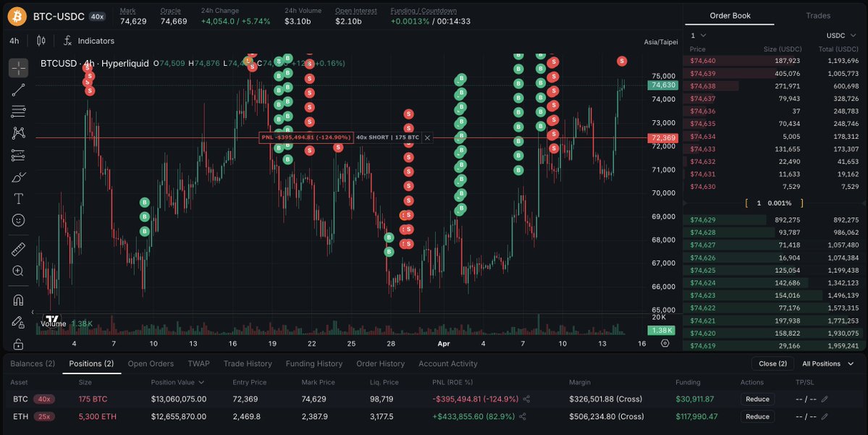Toggle magnet mode for drawings
Viewport: 868px width, 435px height.
click(18, 300)
